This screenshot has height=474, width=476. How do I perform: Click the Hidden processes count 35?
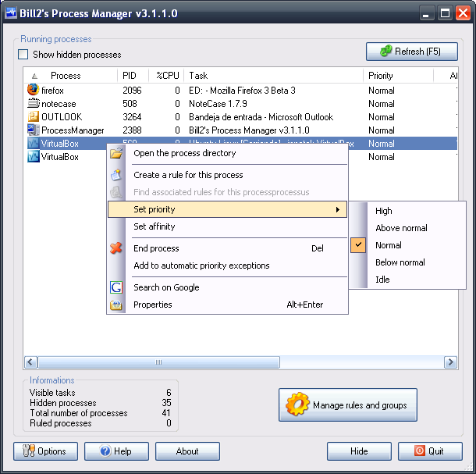[x=166, y=403]
